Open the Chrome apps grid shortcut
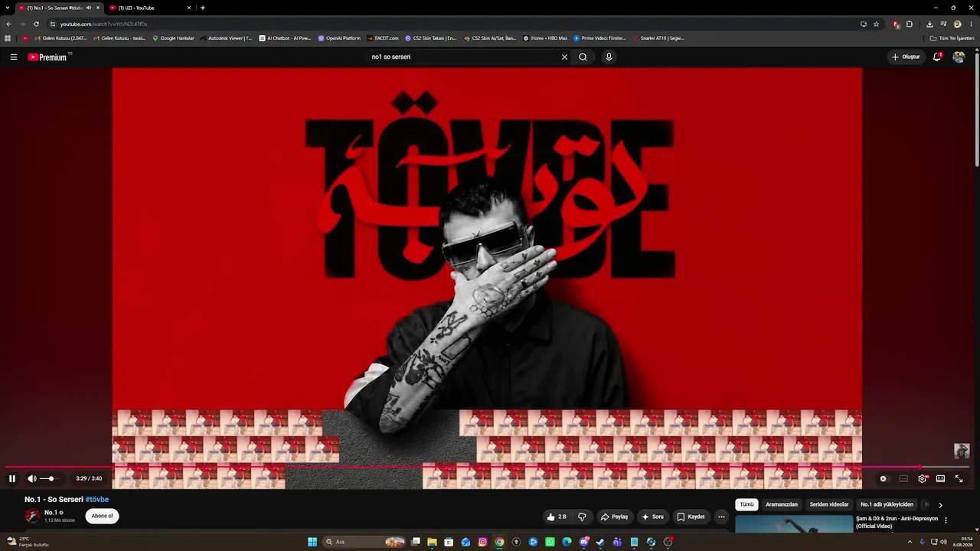 (x=8, y=38)
